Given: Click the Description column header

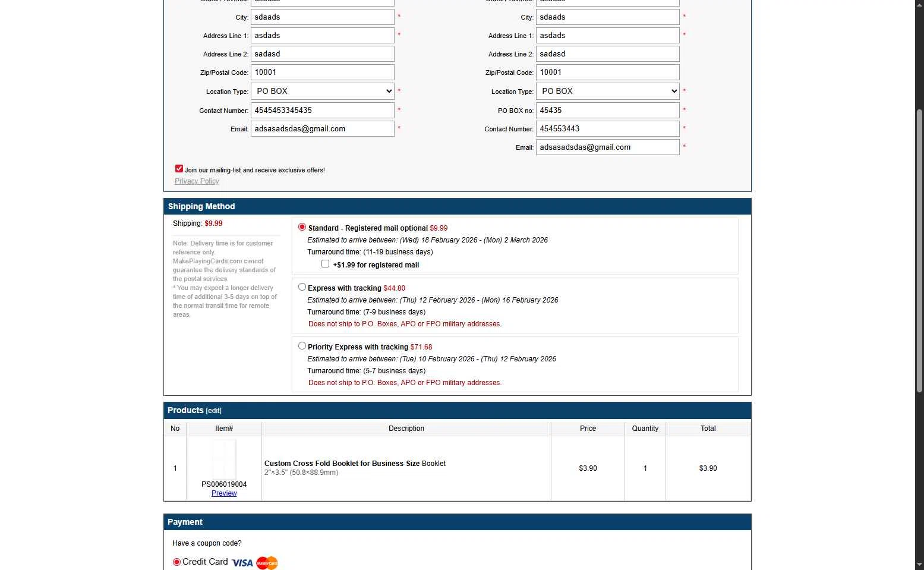Looking at the screenshot, I should pyautogui.click(x=406, y=429).
